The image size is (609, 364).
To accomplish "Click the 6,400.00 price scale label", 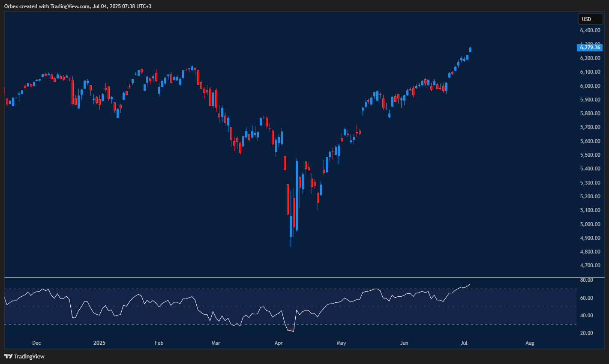I will coord(590,30).
